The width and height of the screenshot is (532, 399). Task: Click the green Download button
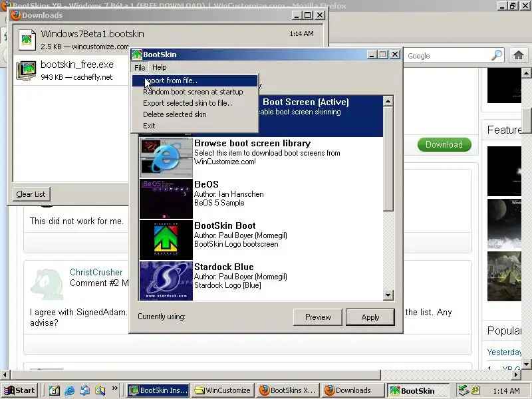pos(444,144)
